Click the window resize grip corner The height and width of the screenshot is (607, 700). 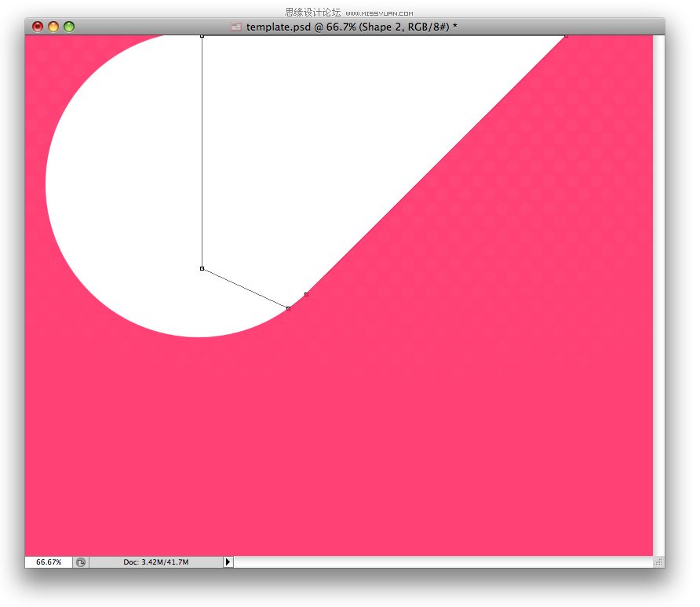[x=658, y=562]
